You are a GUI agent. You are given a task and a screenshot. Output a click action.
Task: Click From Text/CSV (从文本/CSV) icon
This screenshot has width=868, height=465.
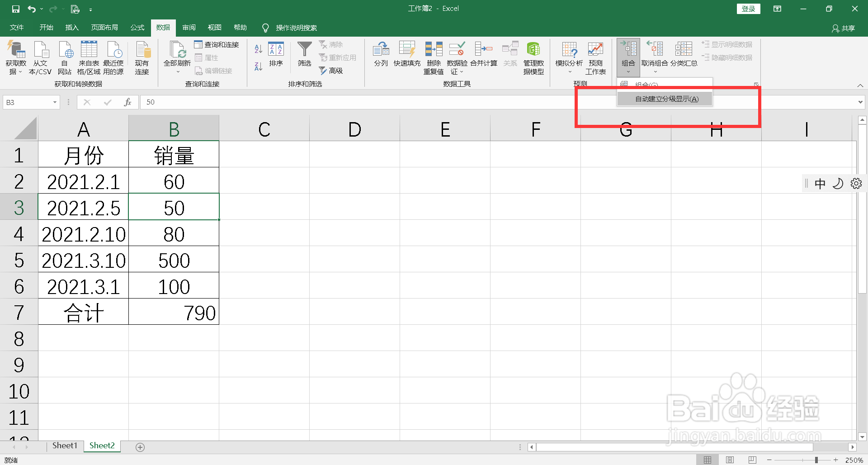[40, 57]
